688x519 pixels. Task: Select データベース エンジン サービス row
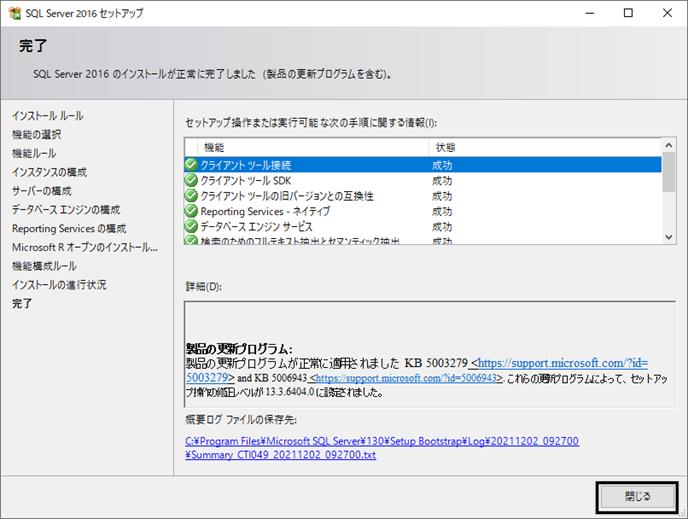click(423, 226)
